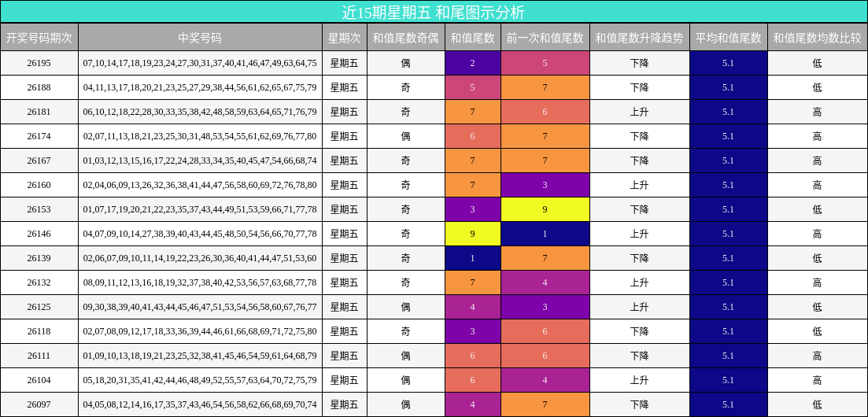Click the purple 和值尾数 cell 2 in row 26195

[x=473, y=63]
